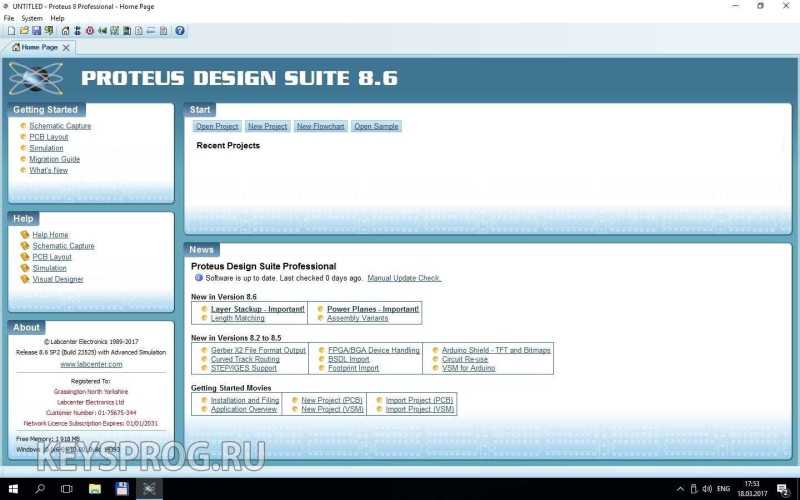This screenshot has height=500, width=800.
Task: Open the Action Center notifications icon
Action: (782, 489)
